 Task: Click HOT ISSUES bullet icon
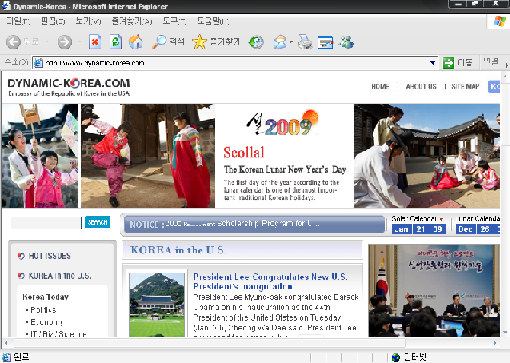[21, 256]
